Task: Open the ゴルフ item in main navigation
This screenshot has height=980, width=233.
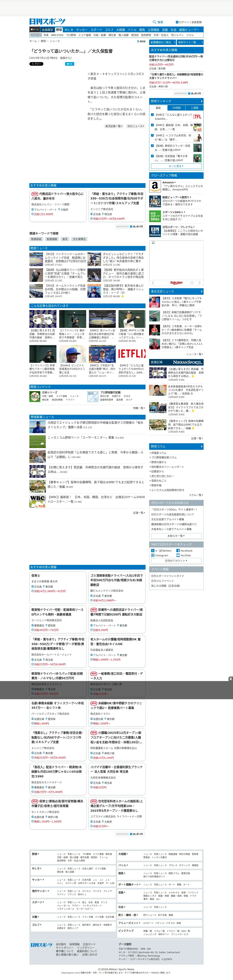Action: click(109, 30)
